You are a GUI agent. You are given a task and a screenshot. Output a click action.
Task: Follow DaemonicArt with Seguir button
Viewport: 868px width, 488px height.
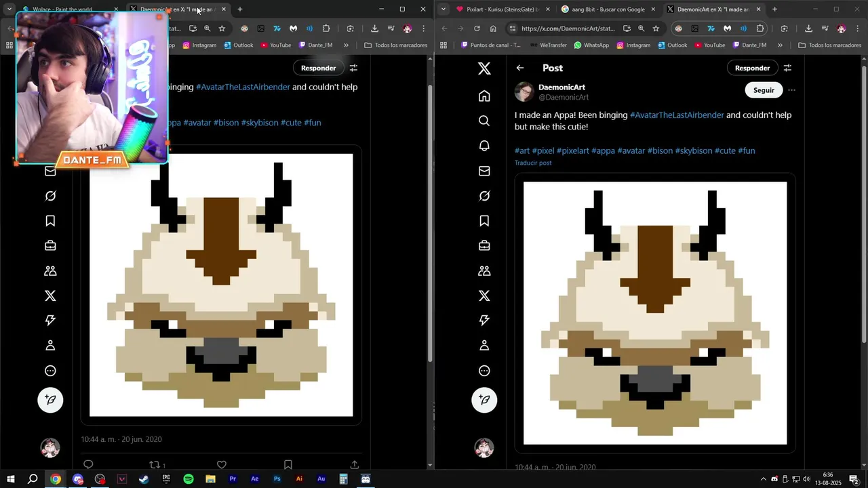(764, 90)
